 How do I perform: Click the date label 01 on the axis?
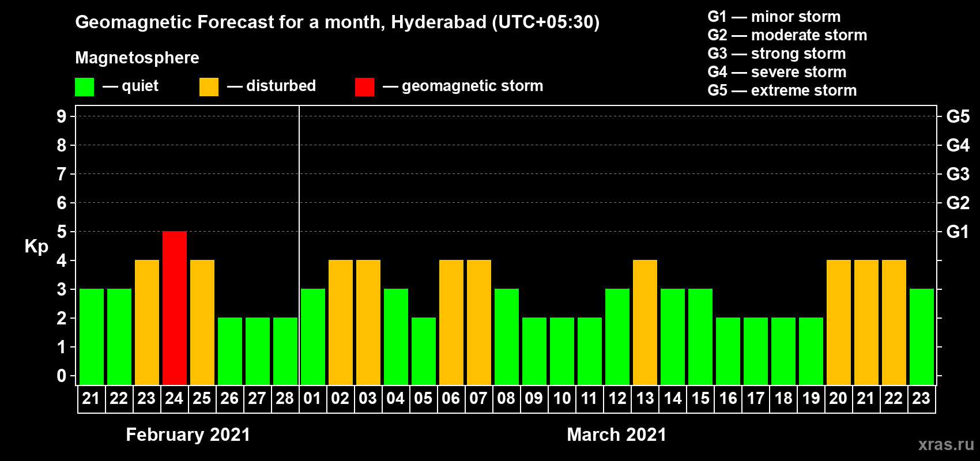click(312, 399)
